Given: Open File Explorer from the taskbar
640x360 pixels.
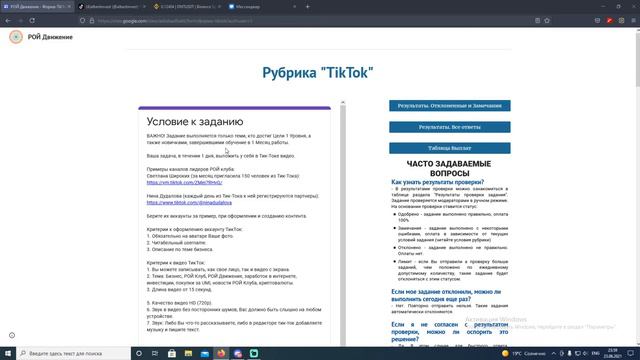Looking at the screenshot, I should 188,353.
